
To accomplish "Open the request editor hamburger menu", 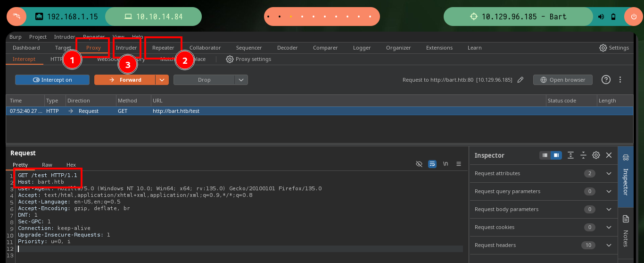I will 459,164.
